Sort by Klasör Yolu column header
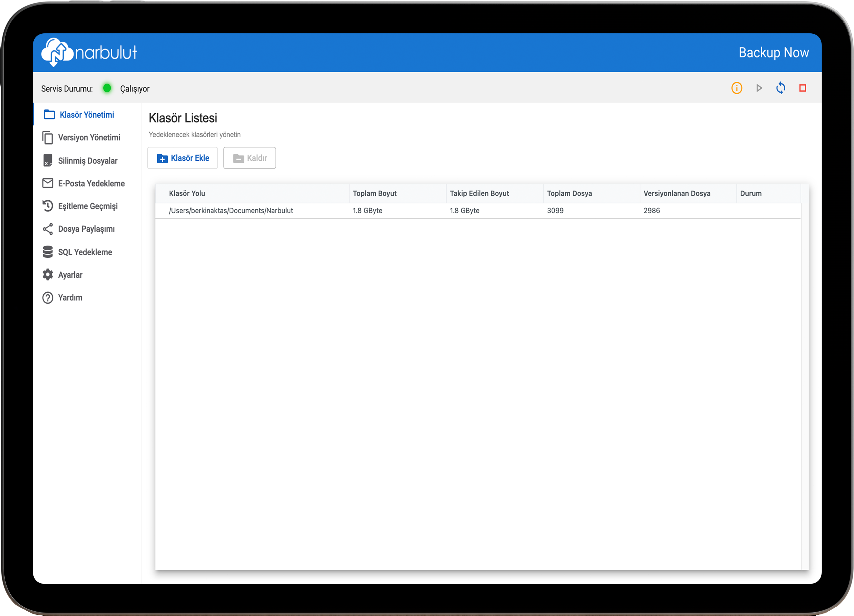Viewport: 854px width, 616px height. (252, 193)
